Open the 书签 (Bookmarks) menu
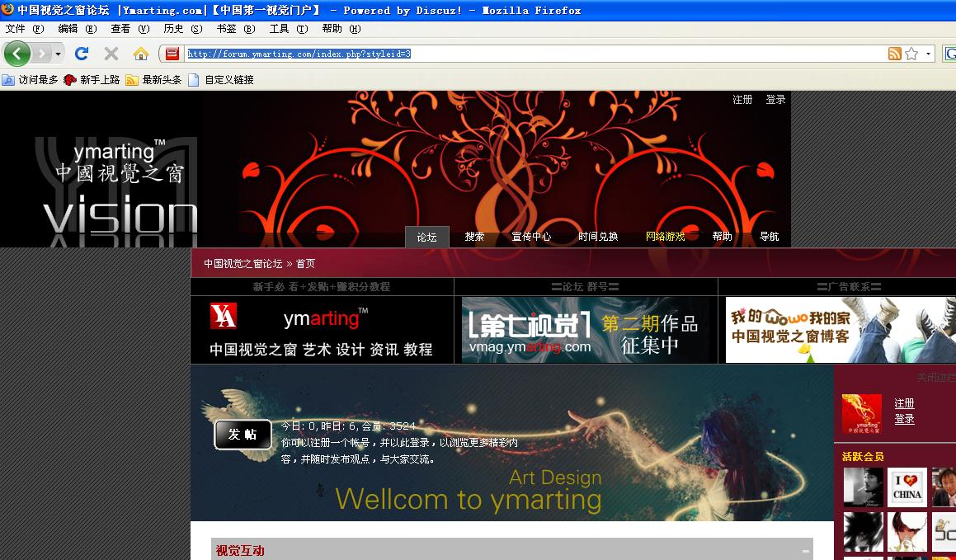 click(235, 29)
